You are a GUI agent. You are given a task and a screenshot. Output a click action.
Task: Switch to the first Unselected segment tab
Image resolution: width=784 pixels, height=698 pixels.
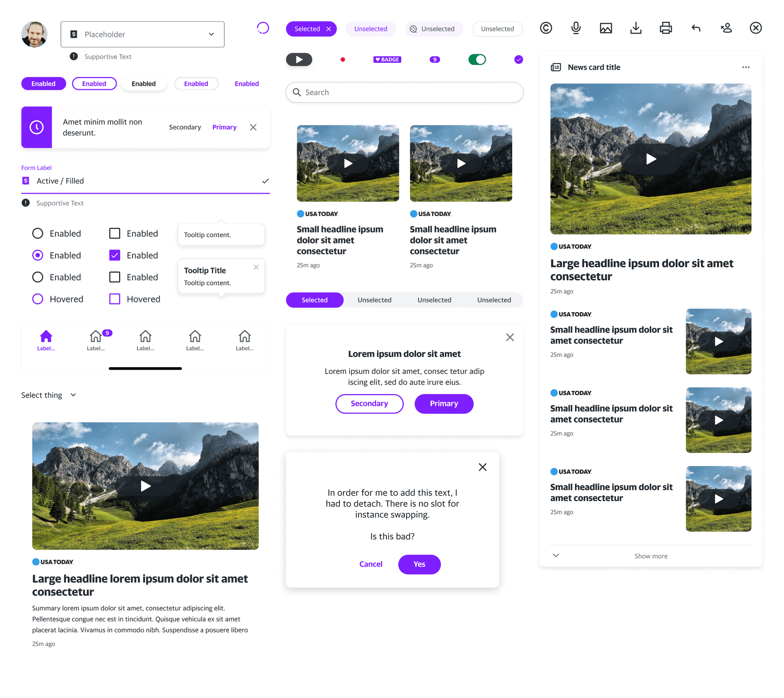pos(374,300)
